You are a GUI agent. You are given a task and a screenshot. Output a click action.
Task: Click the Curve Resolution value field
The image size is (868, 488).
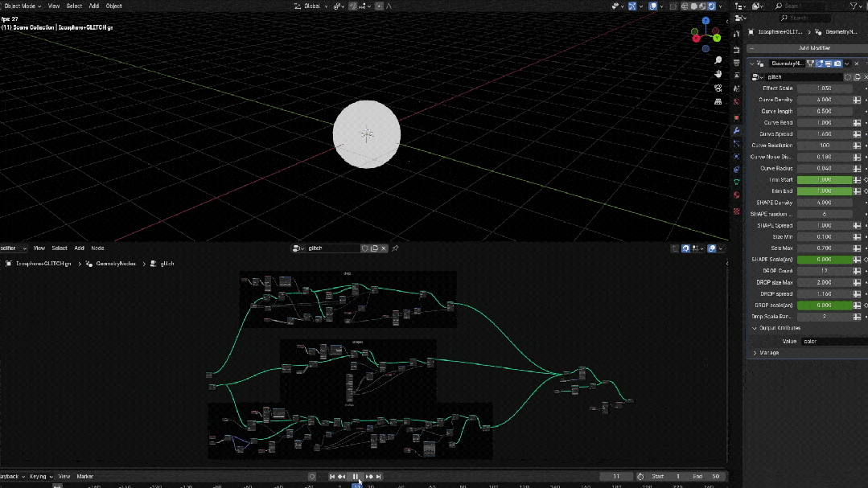click(x=824, y=146)
